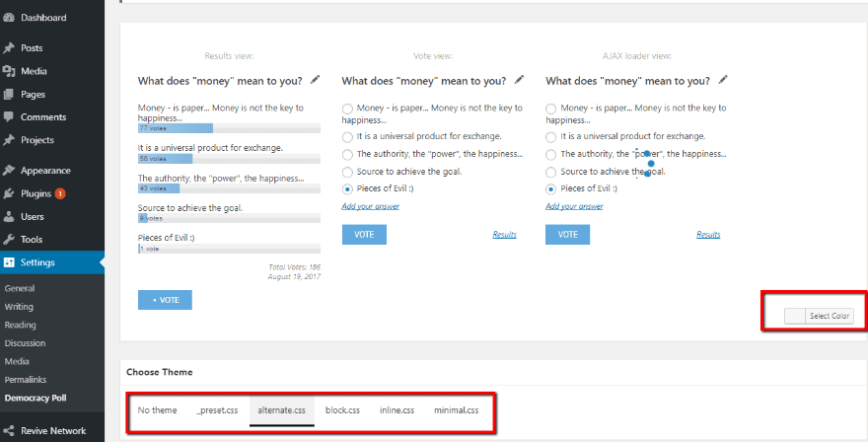Click VOTE button in Vote view
The image size is (868, 442).
point(364,234)
